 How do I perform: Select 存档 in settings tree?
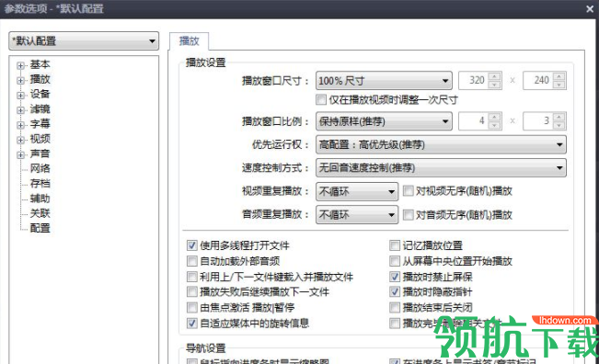pyautogui.click(x=40, y=183)
